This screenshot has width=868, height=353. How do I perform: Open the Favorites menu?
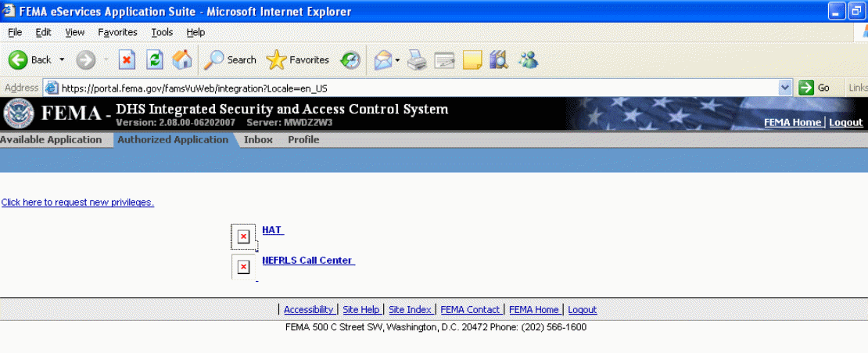[x=117, y=32]
